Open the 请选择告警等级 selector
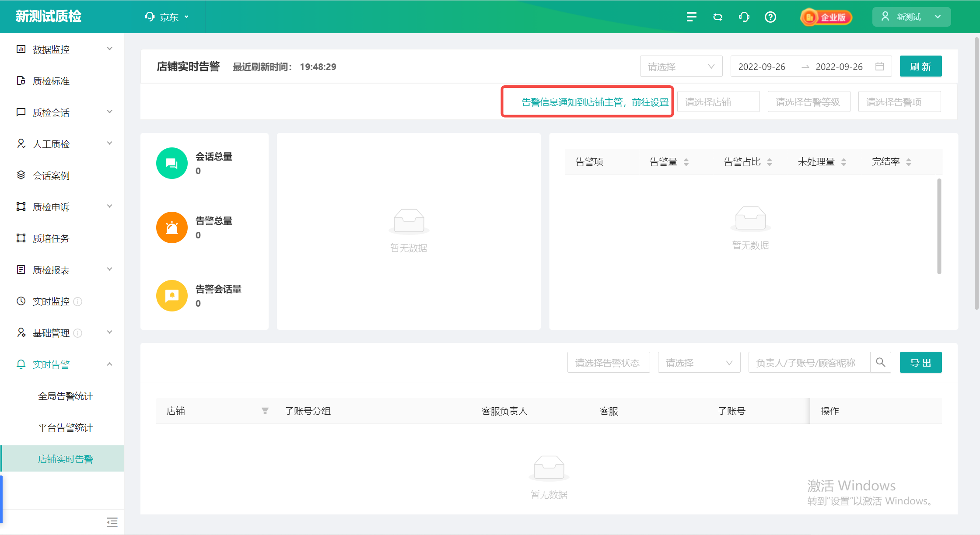The height and width of the screenshot is (535, 980). [x=809, y=102]
